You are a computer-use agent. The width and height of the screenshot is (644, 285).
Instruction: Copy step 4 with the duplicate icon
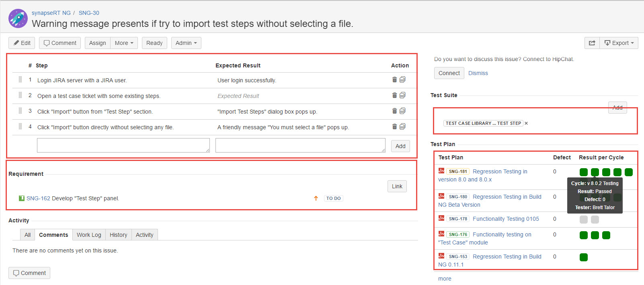pyautogui.click(x=402, y=127)
